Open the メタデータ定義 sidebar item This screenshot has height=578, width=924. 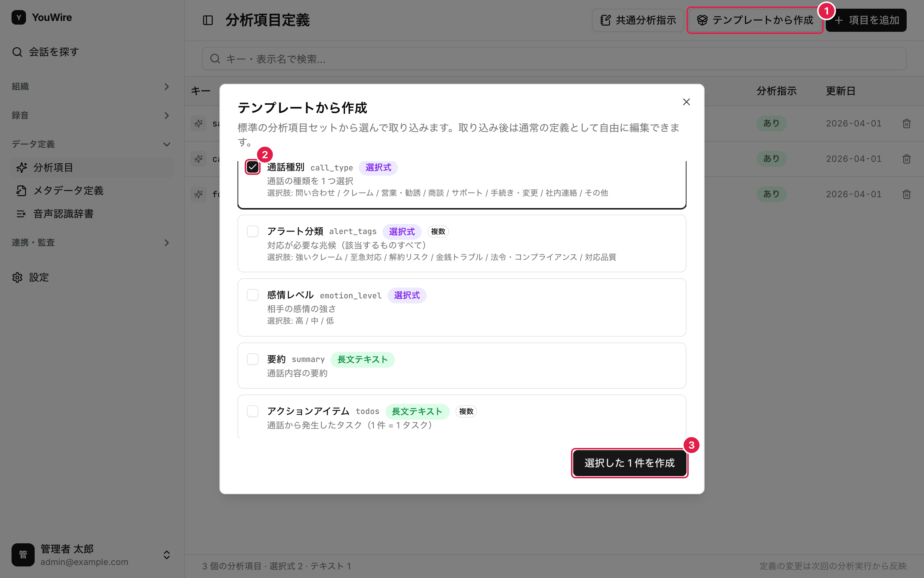[x=92, y=190]
